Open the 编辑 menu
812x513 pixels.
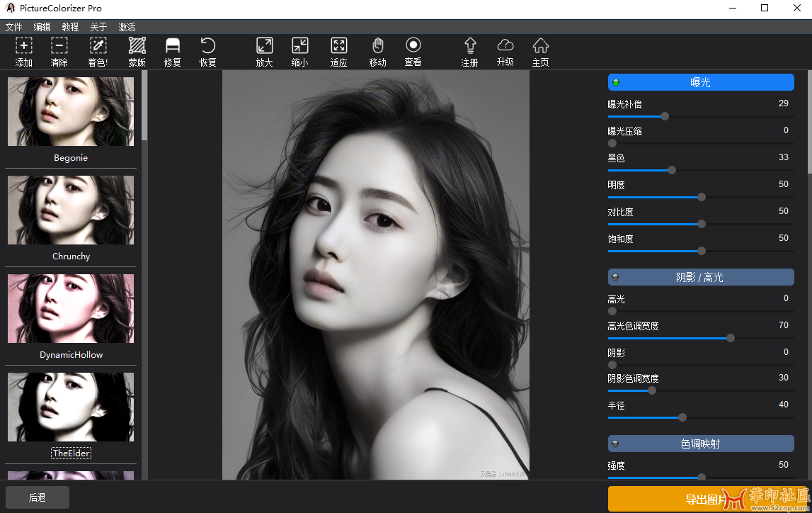[42, 27]
